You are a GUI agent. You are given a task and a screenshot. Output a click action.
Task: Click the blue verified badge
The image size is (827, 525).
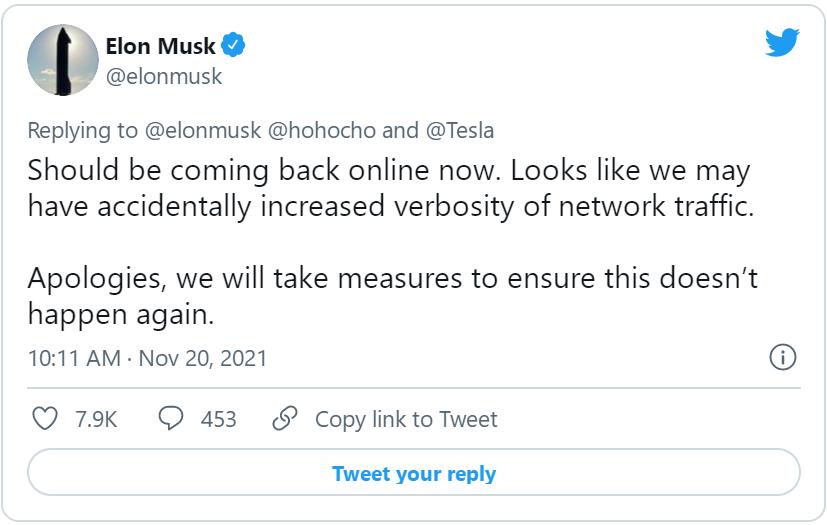pyautogui.click(x=234, y=46)
